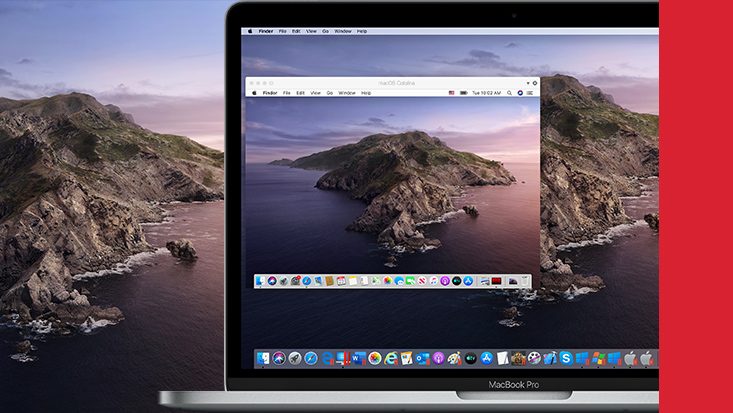Screen dimensions: 733x413
Task: Open Finder in the MacBook's bottom dock
Action: tap(263, 358)
